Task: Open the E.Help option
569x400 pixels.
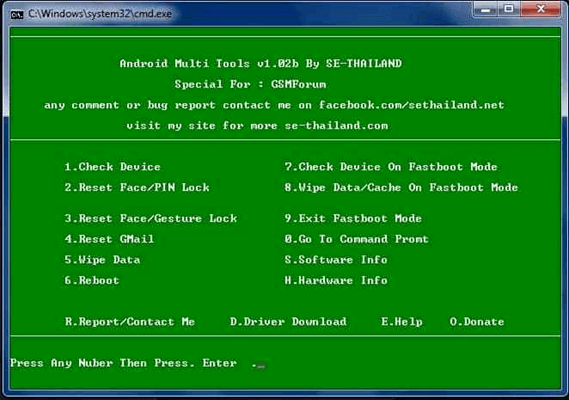Action: point(402,322)
